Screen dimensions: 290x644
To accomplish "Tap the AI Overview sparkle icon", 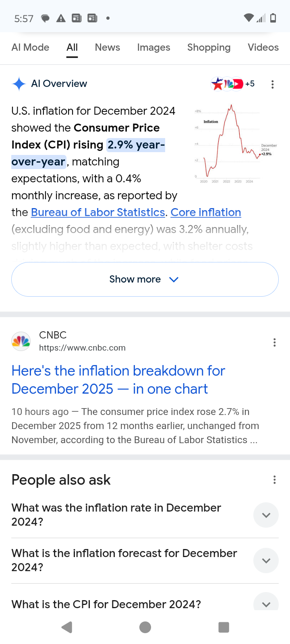I will coord(19,84).
